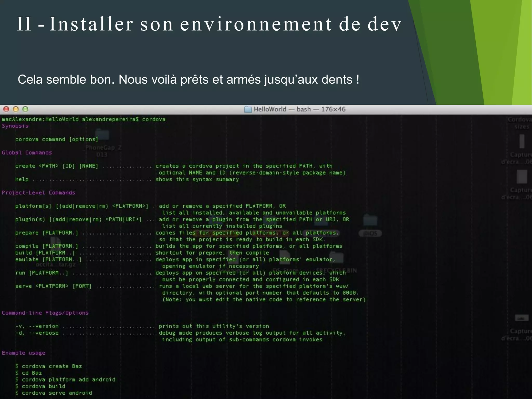Viewport: 532px width, 399px height.
Task: Close the HelloWorld terminal window
Action: [6, 109]
